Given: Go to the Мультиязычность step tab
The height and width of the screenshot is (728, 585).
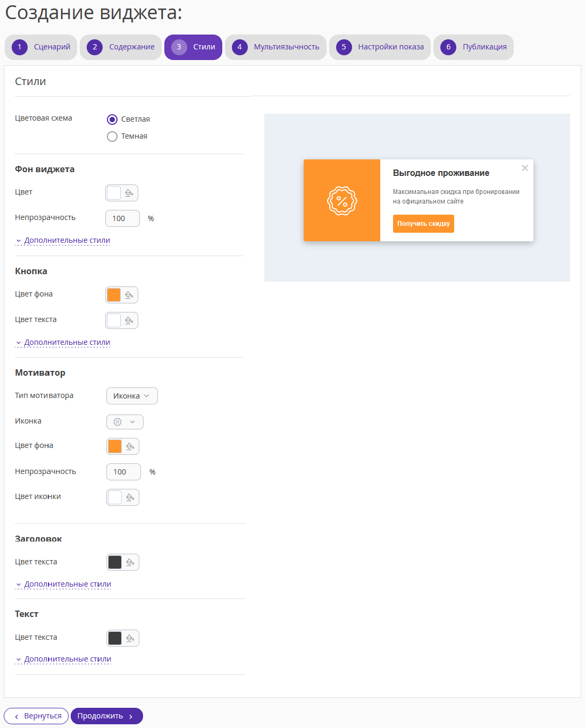Looking at the screenshot, I should coord(275,47).
